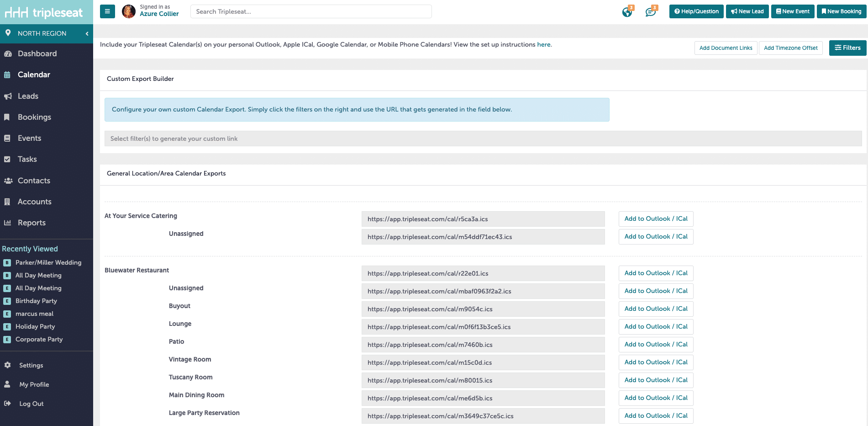The width and height of the screenshot is (868, 426).
Task: Create a New Event
Action: [x=793, y=11]
